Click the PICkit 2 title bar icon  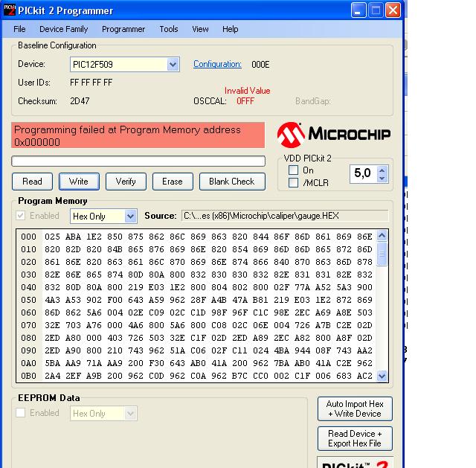click(10, 10)
